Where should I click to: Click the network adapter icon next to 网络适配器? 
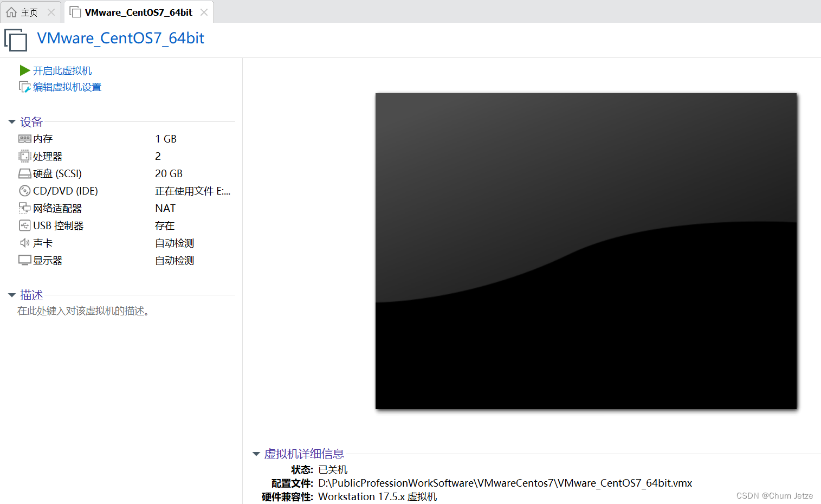(x=24, y=208)
